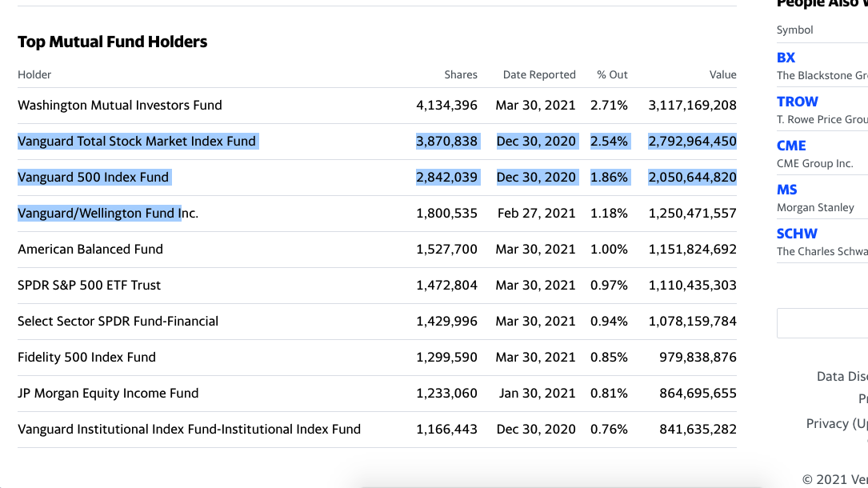Click value 2,050,644,820
868x488 pixels.
click(693, 177)
